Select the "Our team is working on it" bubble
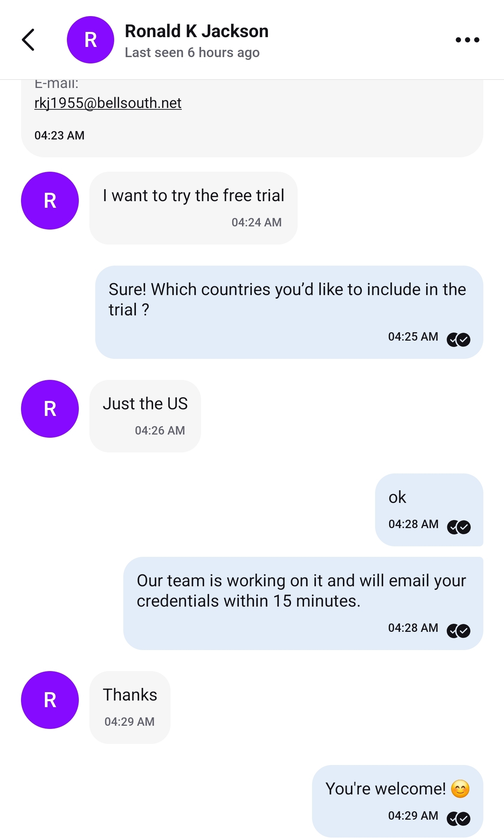 303,603
